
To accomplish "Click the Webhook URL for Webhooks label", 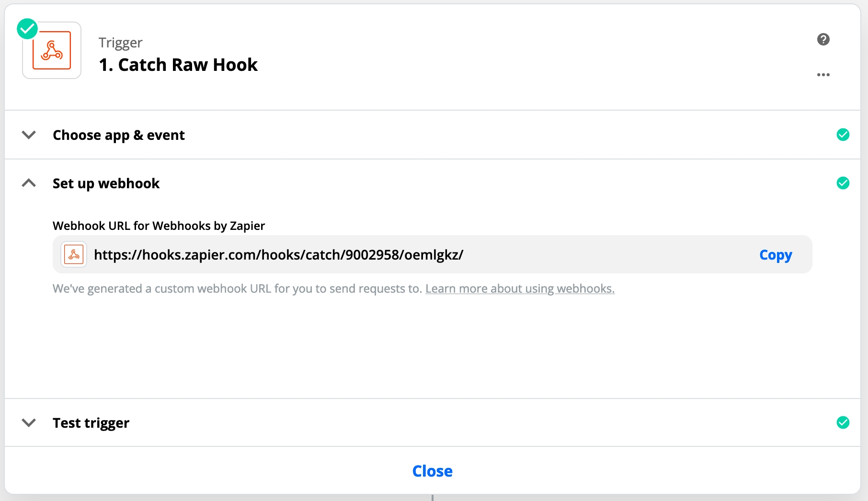I will click(159, 226).
